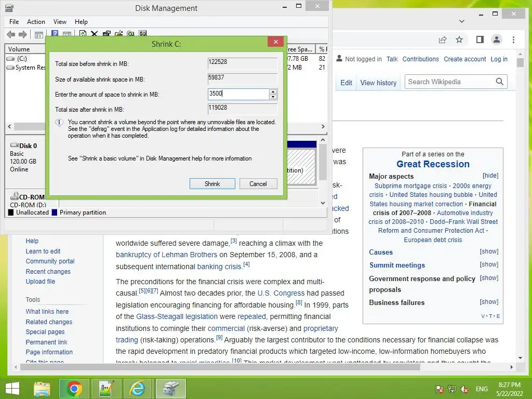The height and width of the screenshot is (399, 532).
Task: Click the blue Help question-mark toolbar icon
Action: coord(55,34)
